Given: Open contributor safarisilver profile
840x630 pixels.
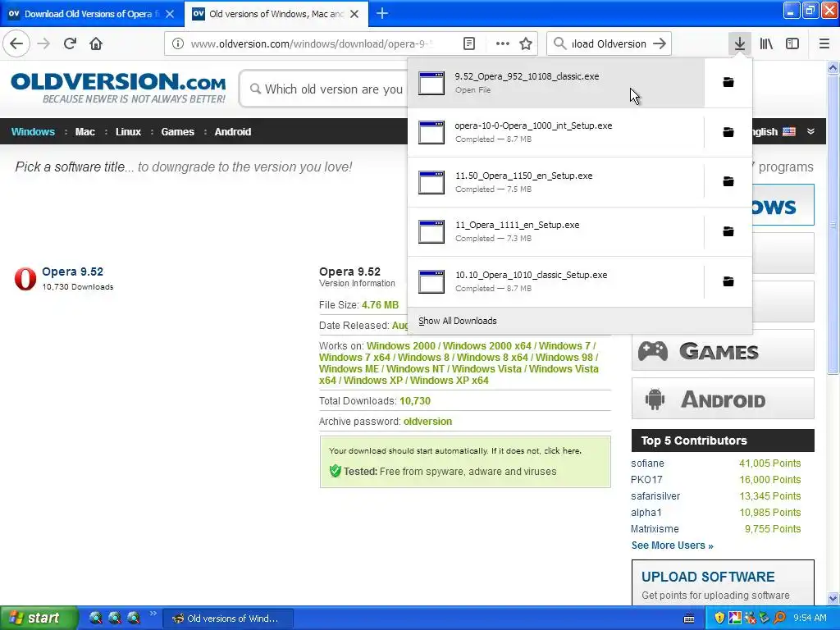Looking at the screenshot, I should pos(655,496).
